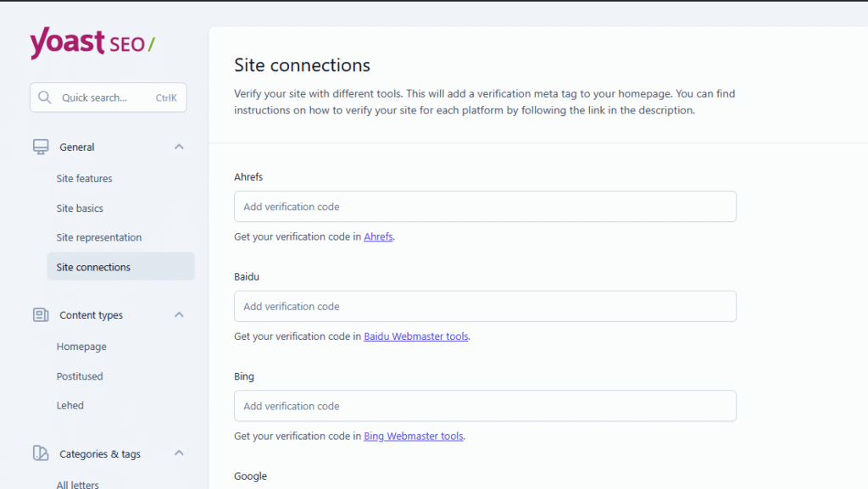Open Lehed content type settings
Image resolution: width=868 pixels, height=489 pixels.
pyautogui.click(x=70, y=406)
